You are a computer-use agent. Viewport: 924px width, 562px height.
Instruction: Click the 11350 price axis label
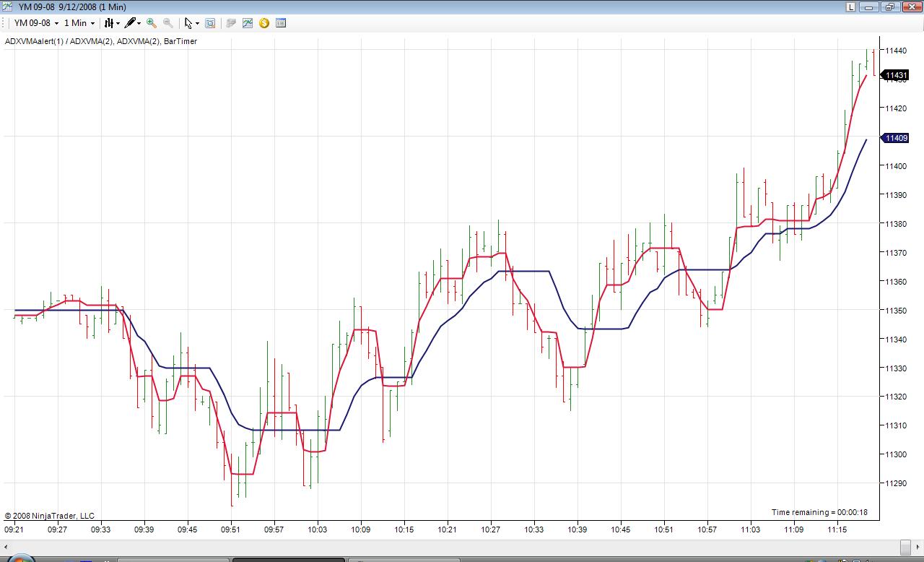click(x=896, y=311)
